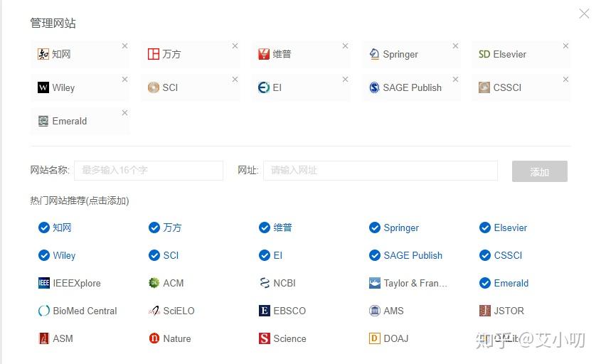This screenshot has height=364, width=601.
Task: Remove 万方 from managed sites
Action: pos(235,46)
